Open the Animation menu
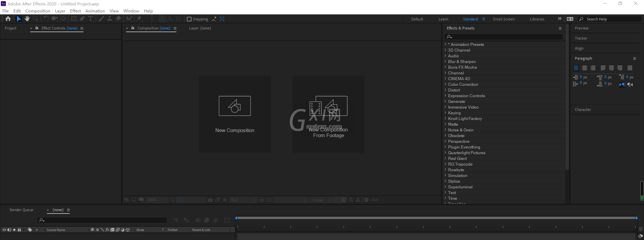This screenshot has height=240, width=644. coord(95,11)
